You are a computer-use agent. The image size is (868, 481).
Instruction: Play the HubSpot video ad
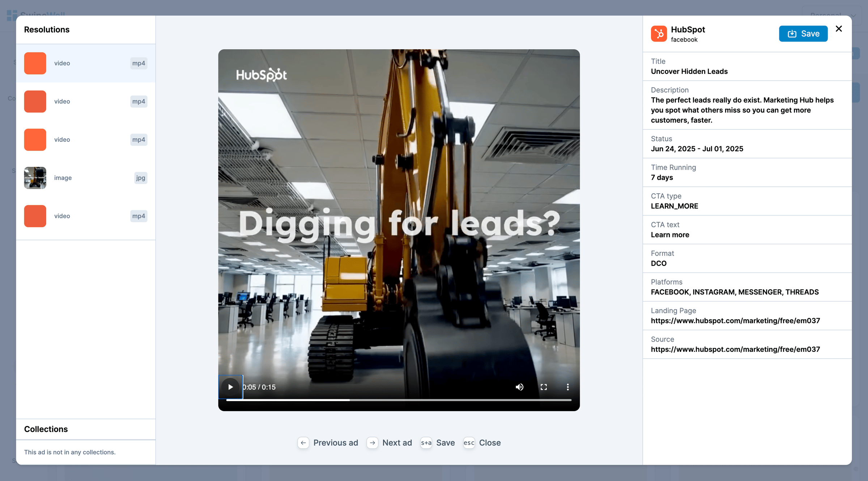(x=230, y=387)
